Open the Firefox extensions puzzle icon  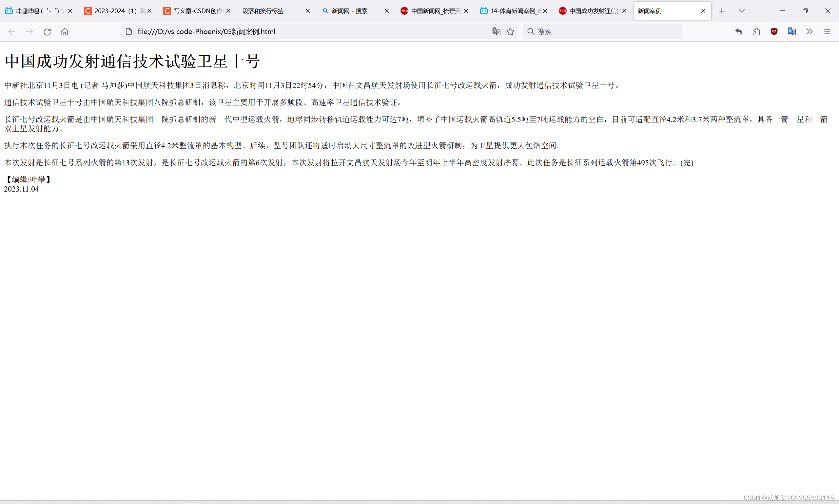pos(756,31)
